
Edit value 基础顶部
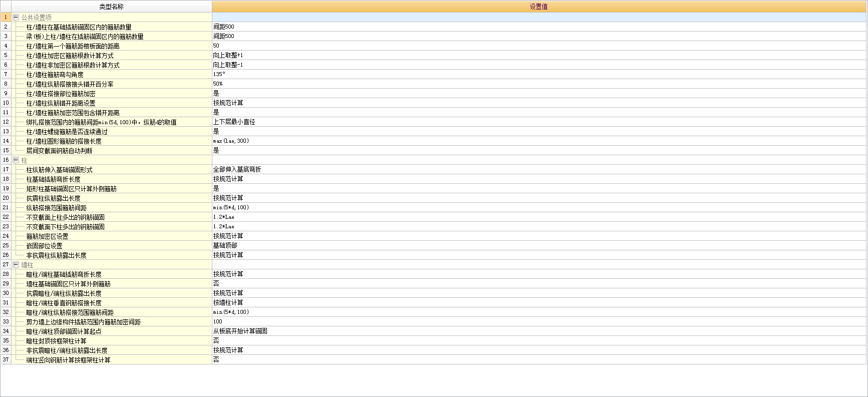[x=539, y=245]
